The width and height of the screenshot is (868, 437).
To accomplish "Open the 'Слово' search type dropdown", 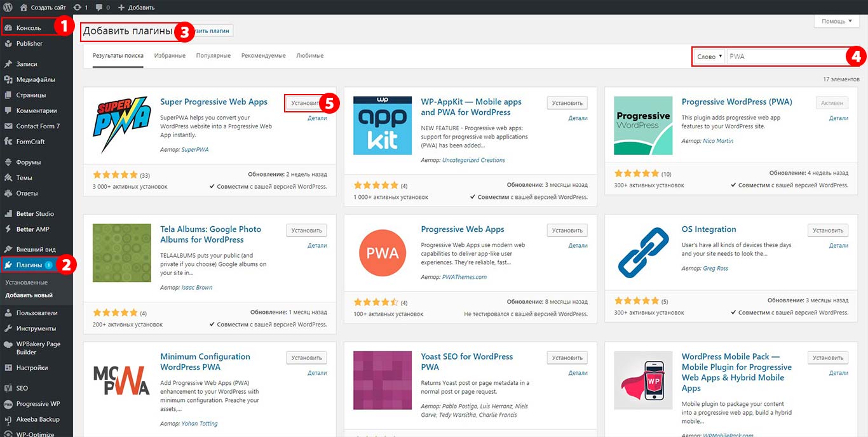I will pyautogui.click(x=710, y=57).
